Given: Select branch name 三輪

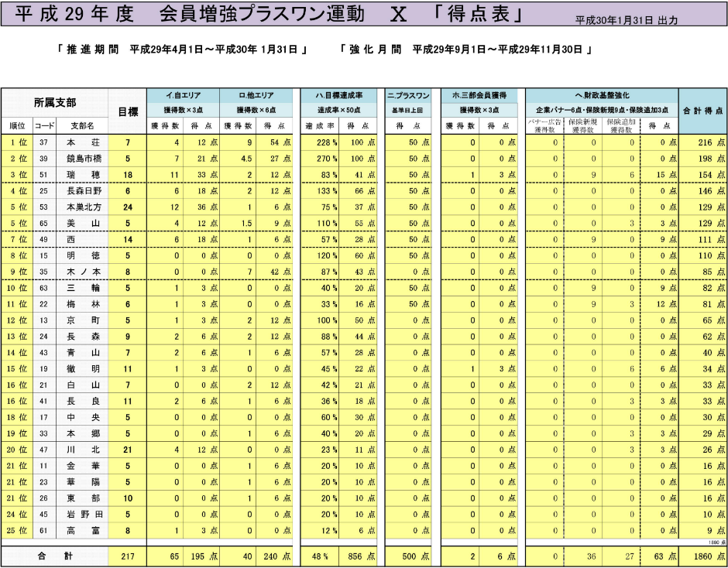Looking at the screenshot, I should coord(83,288).
